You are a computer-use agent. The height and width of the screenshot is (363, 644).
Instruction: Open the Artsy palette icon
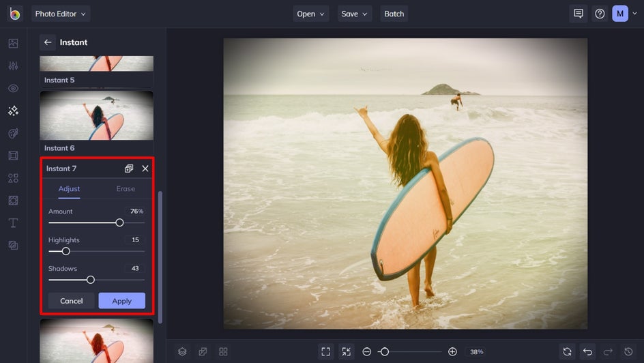13,133
